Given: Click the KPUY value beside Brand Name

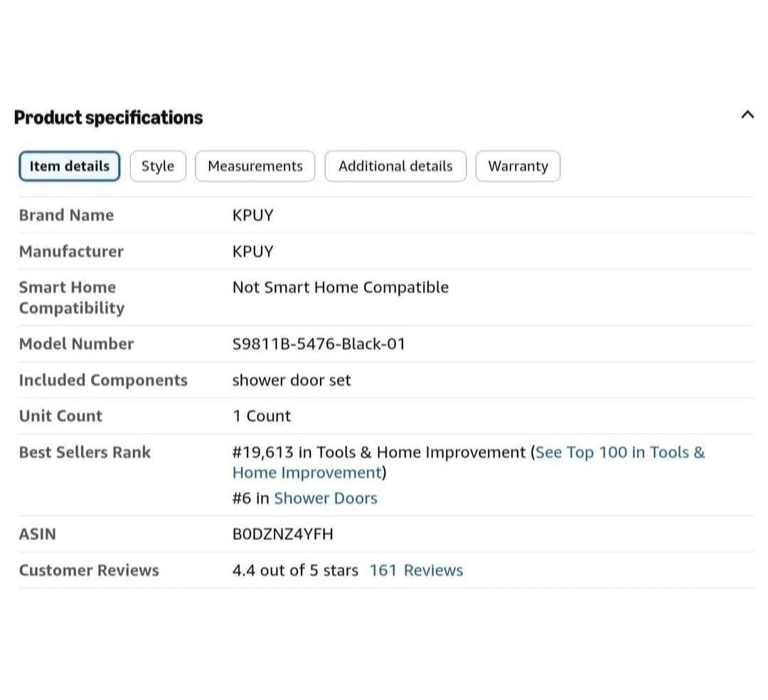Looking at the screenshot, I should point(252,215).
